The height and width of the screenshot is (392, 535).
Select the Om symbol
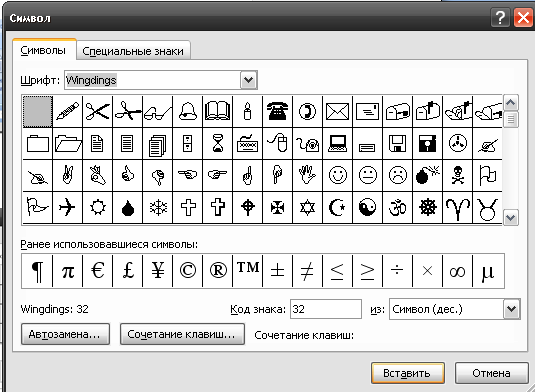[x=397, y=207]
